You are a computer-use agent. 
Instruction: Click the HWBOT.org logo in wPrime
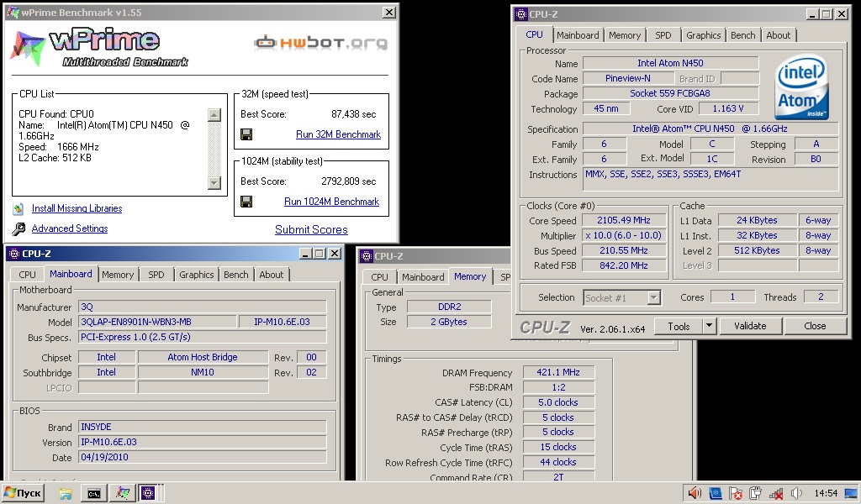click(320, 42)
